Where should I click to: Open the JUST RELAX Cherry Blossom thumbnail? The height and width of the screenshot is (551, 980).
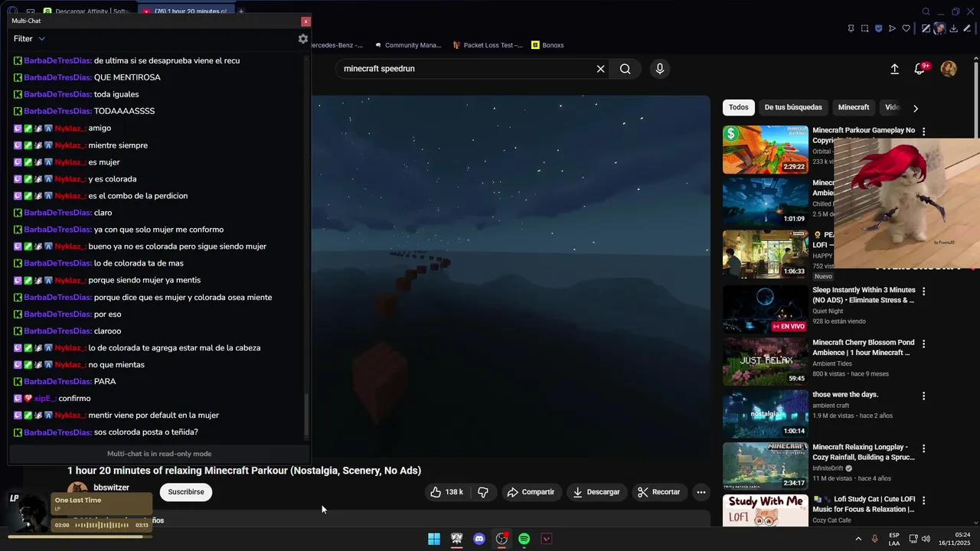765,361
